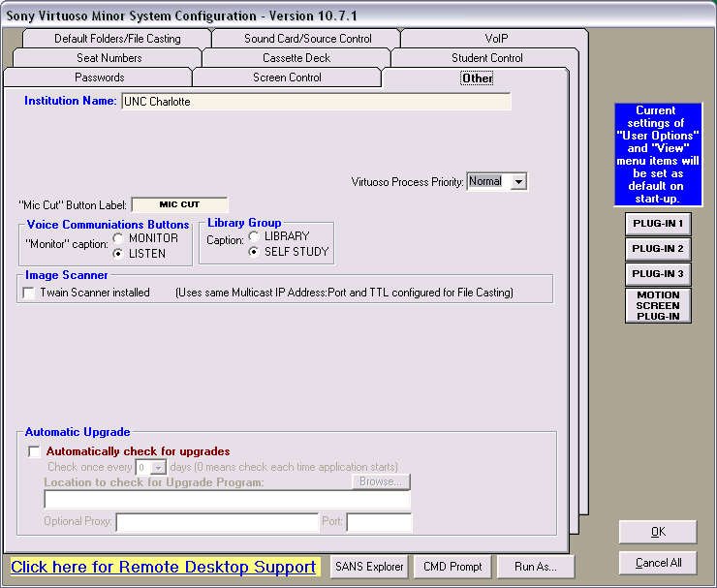Viewport: 717px width, 588px height.
Task: Choose the LIBRARY caption option
Action: [255, 236]
